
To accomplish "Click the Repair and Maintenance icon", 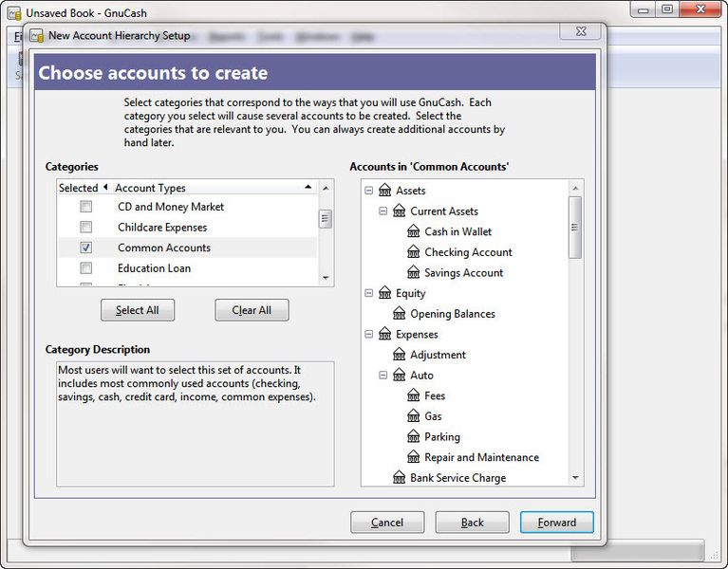I will [413, 457].
